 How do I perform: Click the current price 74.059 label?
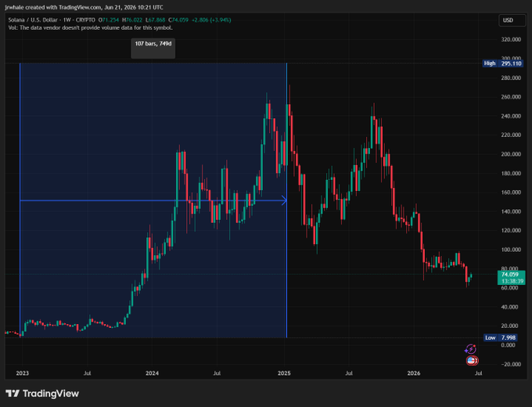tap(510, 274)
